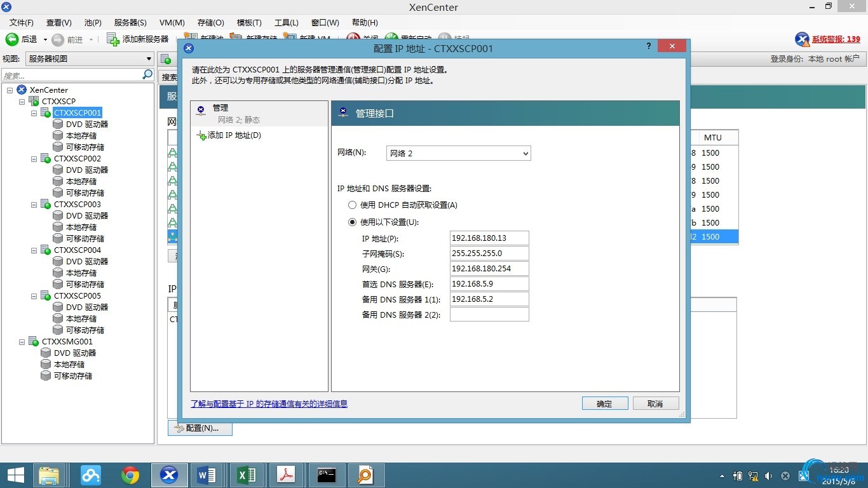Click the subnet mask field 255.255.255.0
The image size is (868, 488).
coord(489,254)
